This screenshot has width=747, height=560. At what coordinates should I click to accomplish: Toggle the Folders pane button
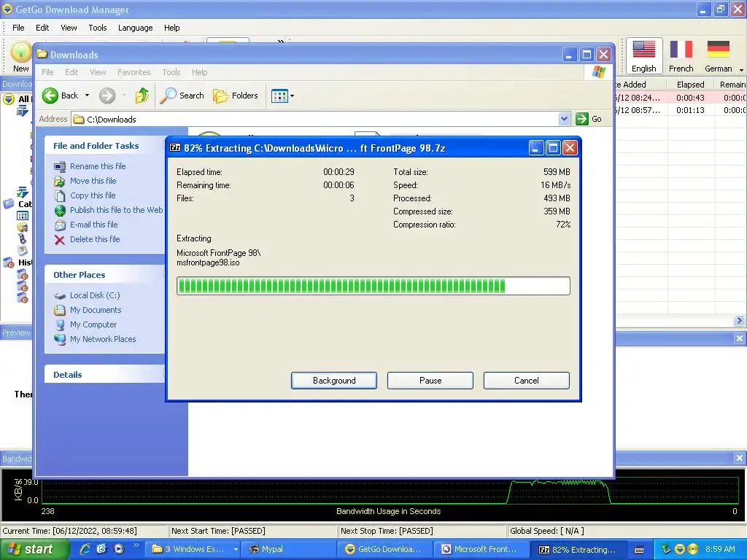[236, 96]
